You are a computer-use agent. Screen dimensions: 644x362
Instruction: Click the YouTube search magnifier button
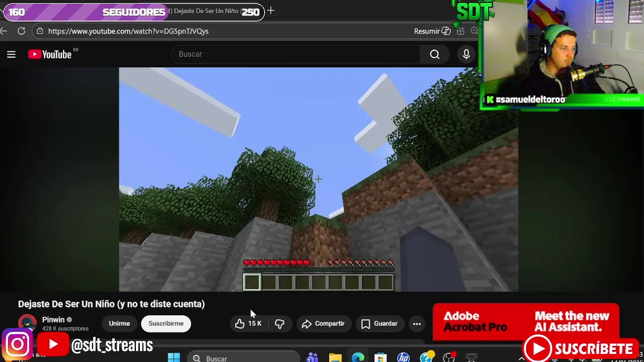(435, 54)
